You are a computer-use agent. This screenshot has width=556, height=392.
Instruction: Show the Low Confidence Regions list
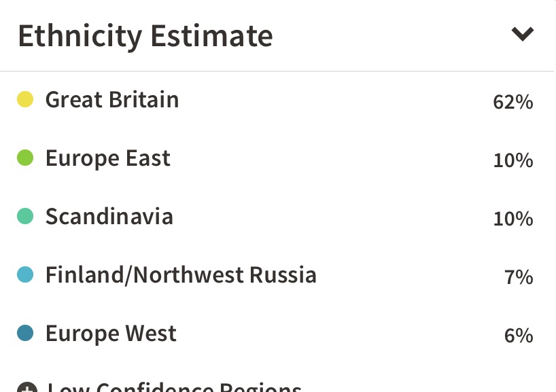click(x=174, y=387)
